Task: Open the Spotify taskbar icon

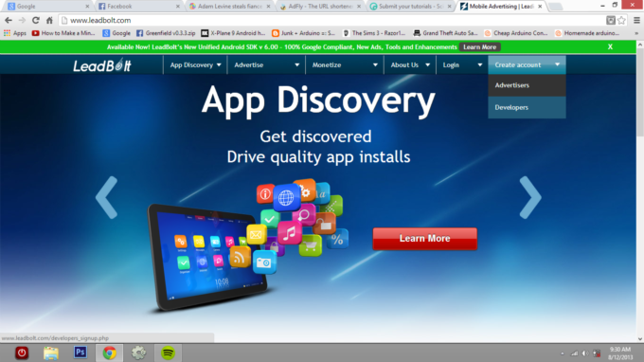Action: click(x=168, y=353)
